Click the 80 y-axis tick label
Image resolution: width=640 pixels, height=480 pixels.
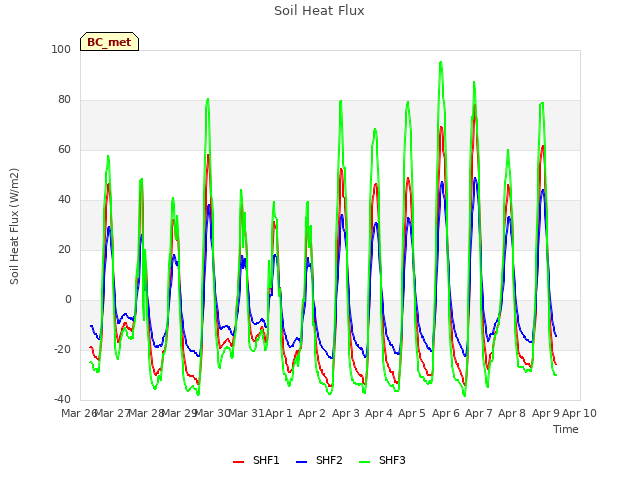coord(64,100)
